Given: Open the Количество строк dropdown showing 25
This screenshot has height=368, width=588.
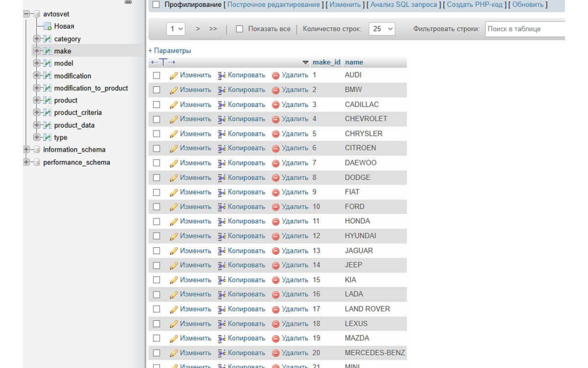Looking at the screenshot, I should click(382, 29).
